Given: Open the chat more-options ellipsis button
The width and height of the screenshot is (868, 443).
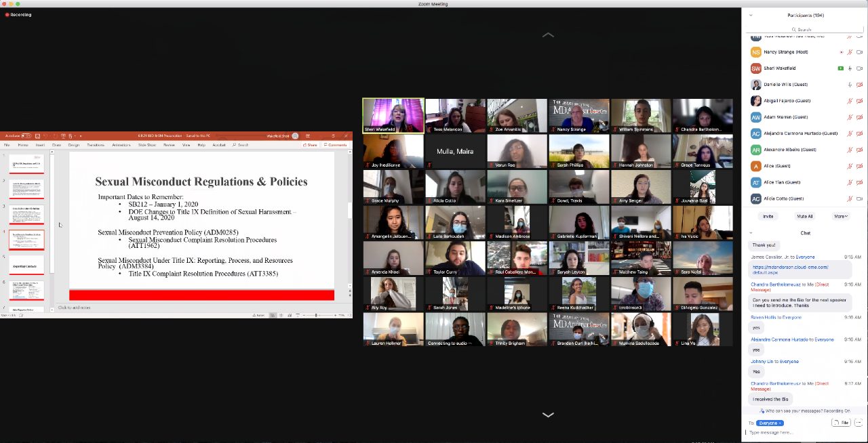Looking at the screenshot, I should click(858, 423).
